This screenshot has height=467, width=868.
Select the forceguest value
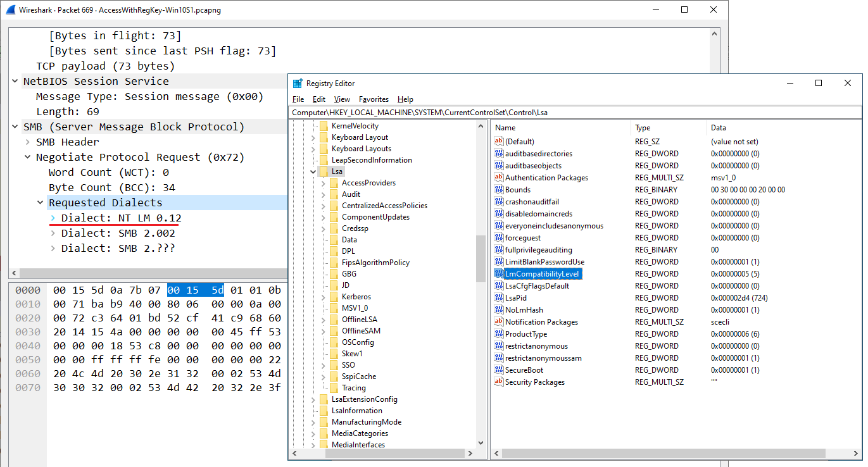point(523,238)
